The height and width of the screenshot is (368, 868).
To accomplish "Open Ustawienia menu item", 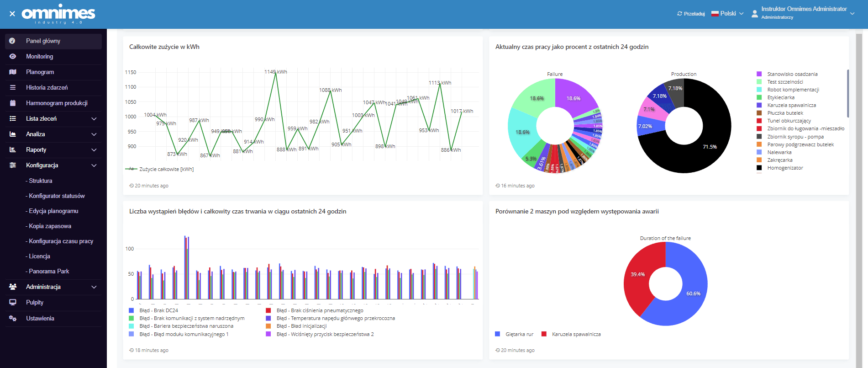I will 53,319.
